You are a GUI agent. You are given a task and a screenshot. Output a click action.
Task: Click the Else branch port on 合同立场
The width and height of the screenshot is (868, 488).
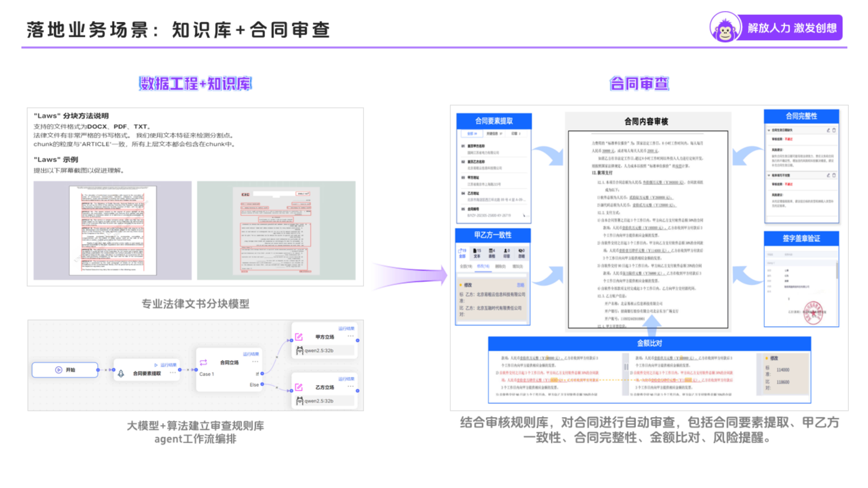(x=262, y=384)
